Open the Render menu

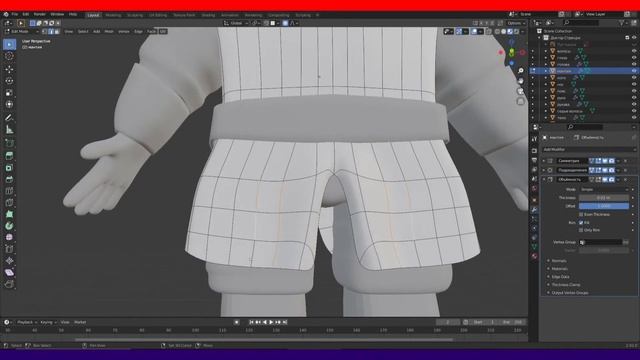click(x=40, y=15)
